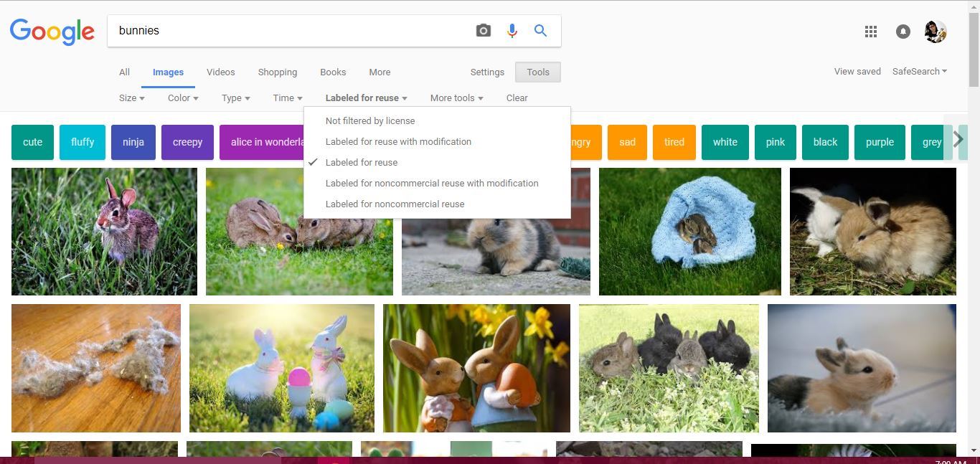Open the brown bunny figurines with daffodils image
The image size is (980, 464).
tap(476, 368)
